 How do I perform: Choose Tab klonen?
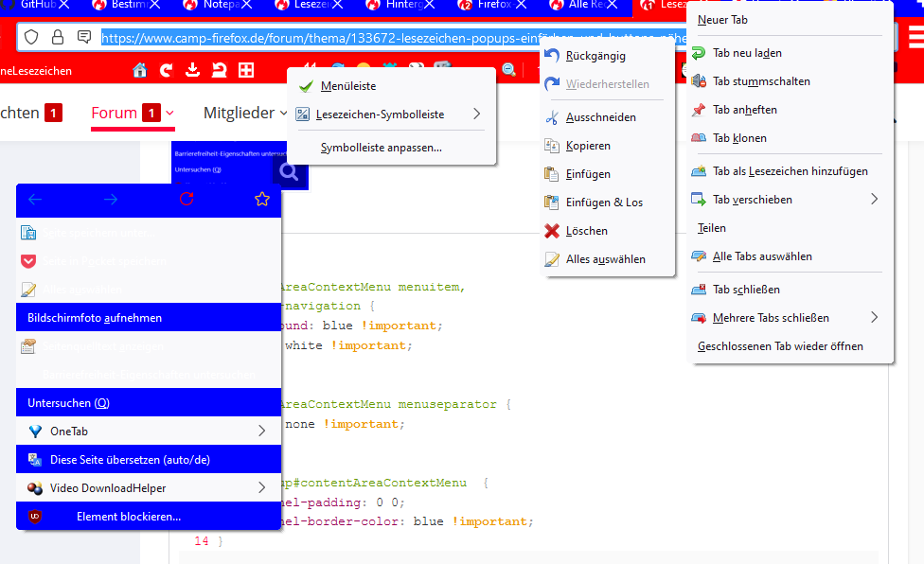point(790,138)
